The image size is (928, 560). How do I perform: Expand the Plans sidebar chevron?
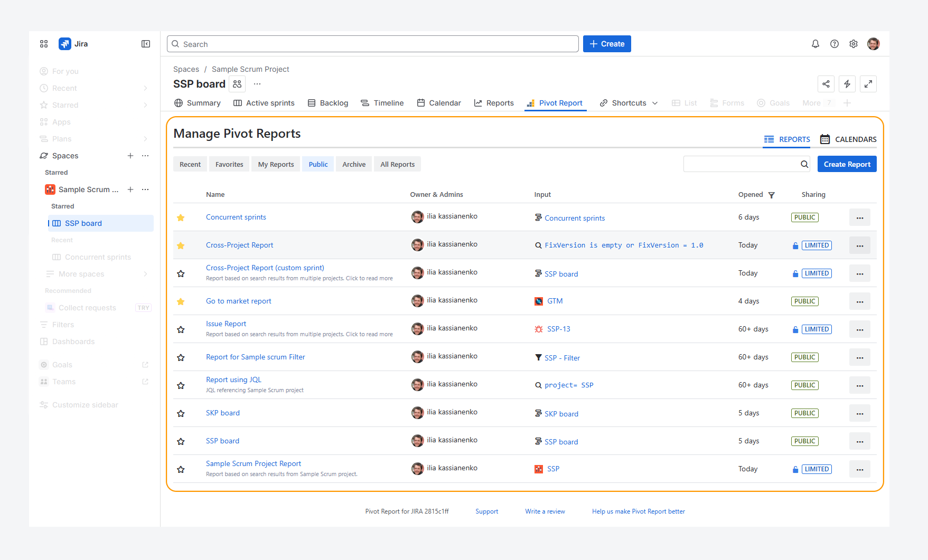pyautogui.click(x=145, y=139)
